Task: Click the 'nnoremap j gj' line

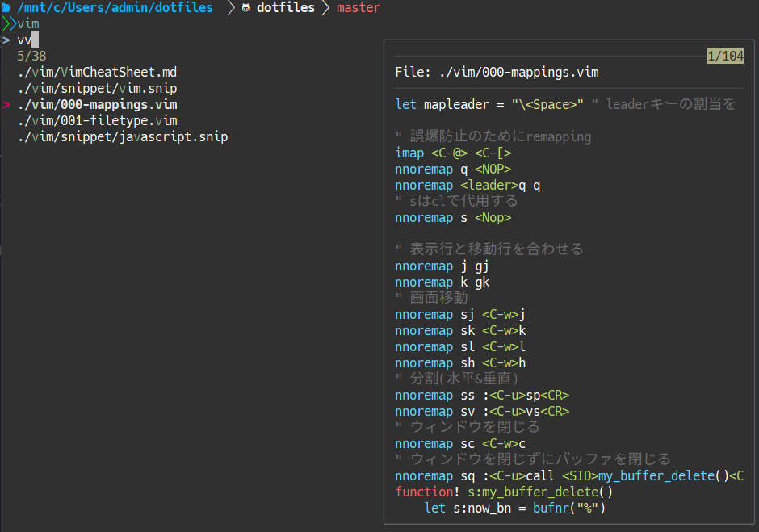Action: 442,266
